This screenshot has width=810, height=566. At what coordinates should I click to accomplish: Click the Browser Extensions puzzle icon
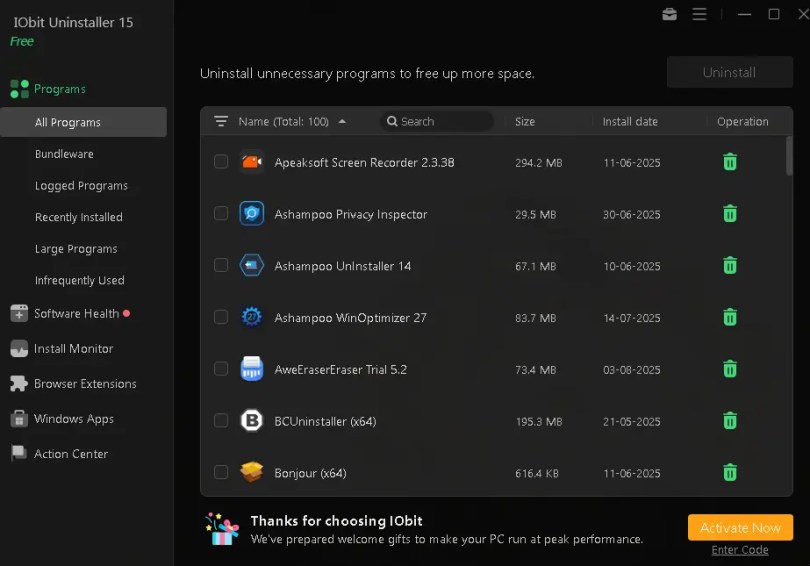click(19, 384)
